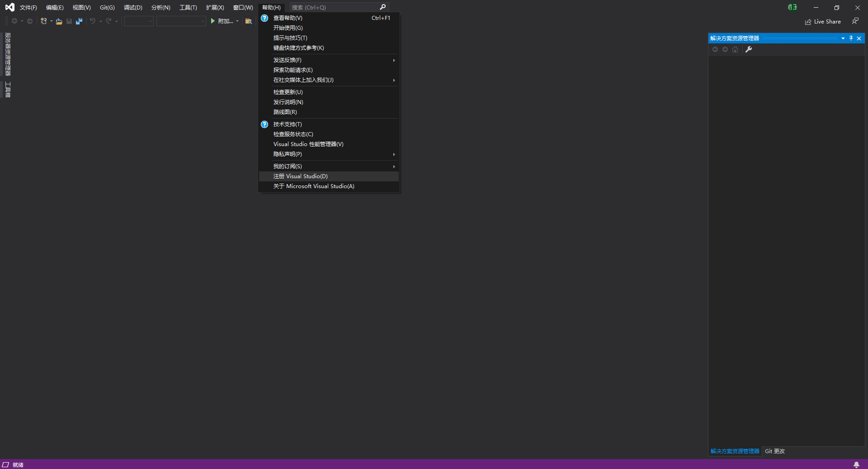Expand the undo history dropdown arrow

click(100, 21)
